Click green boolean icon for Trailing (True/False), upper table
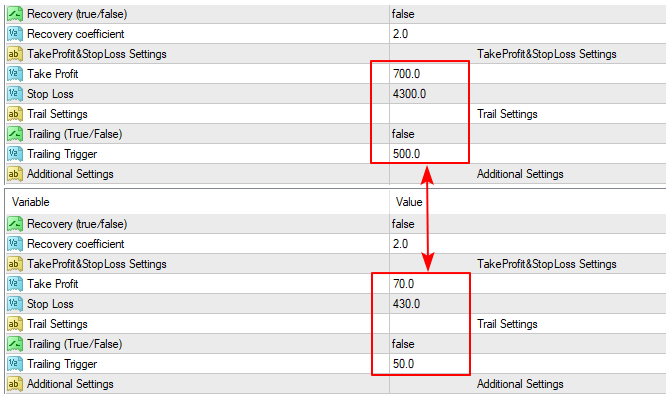This screenshot has width=666, height=394. (x=14, y=134)
